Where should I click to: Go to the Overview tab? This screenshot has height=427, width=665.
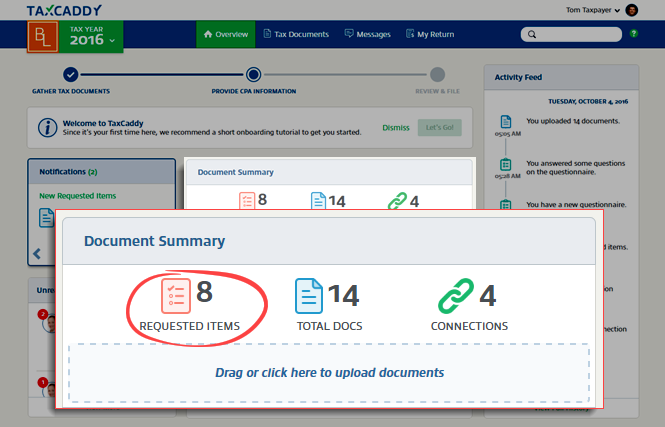[226, 34]
